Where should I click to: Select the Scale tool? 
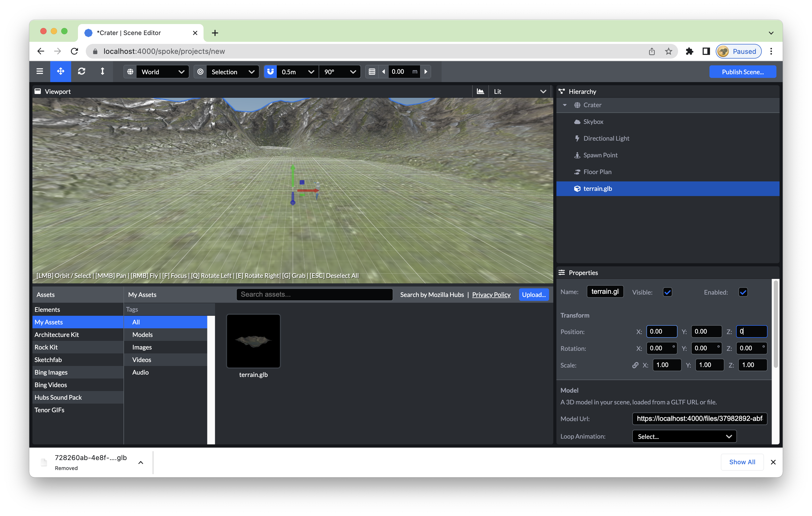click(103, 71)
